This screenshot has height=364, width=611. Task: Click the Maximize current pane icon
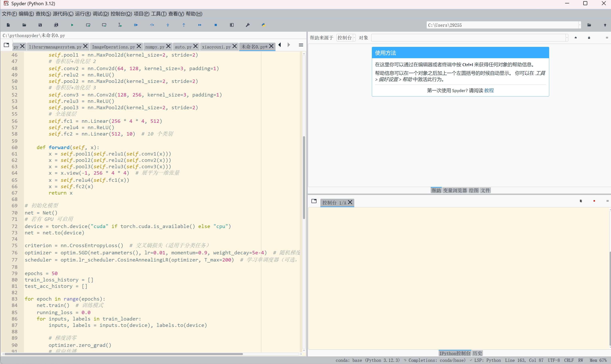pos(232,25)
